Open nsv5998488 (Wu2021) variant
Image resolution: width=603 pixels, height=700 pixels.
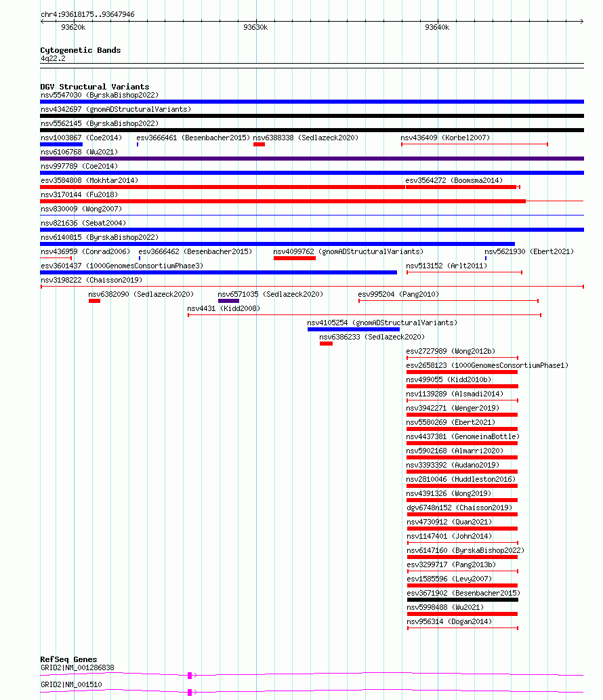pyautogui.click(x=445, y=609)
